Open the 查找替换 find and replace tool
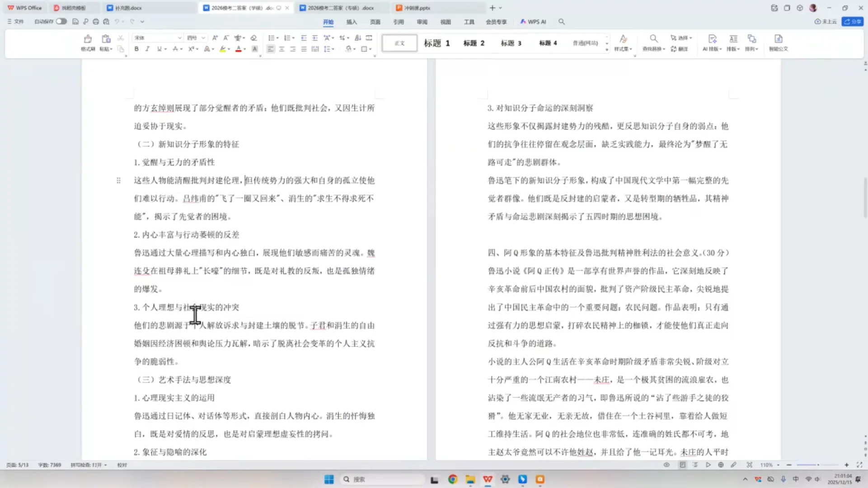This screenshot has width=868, height=488. pos(654,43)
